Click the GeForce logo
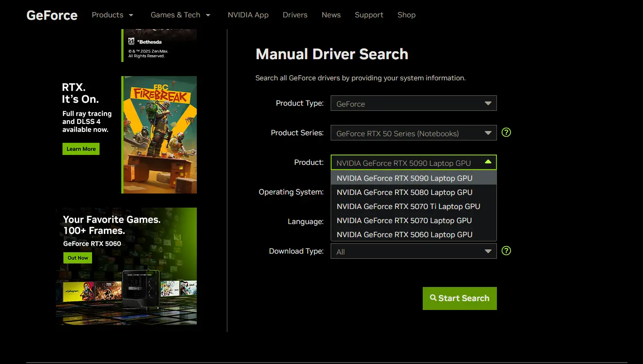643x364 pixels. (x=52, y=15)
